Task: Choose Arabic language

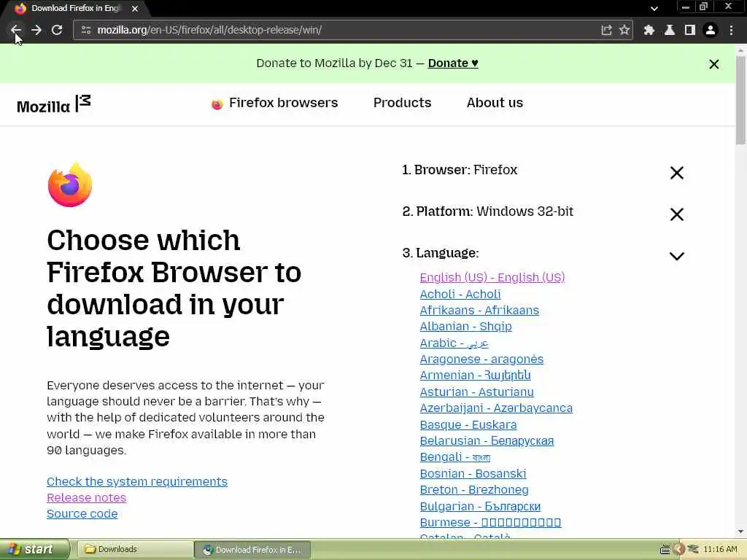Action: click(x=454, y=343)
